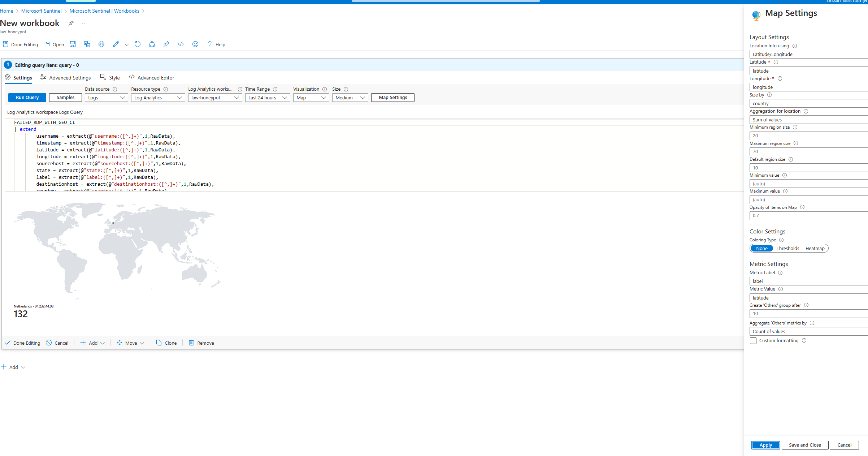
Task: Pin the workbook next to title
Action: pyautogui.click(x=71, y=23)
